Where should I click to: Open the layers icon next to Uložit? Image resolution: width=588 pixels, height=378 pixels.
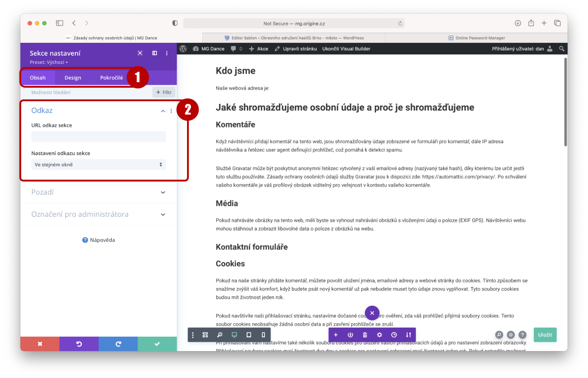511,335
